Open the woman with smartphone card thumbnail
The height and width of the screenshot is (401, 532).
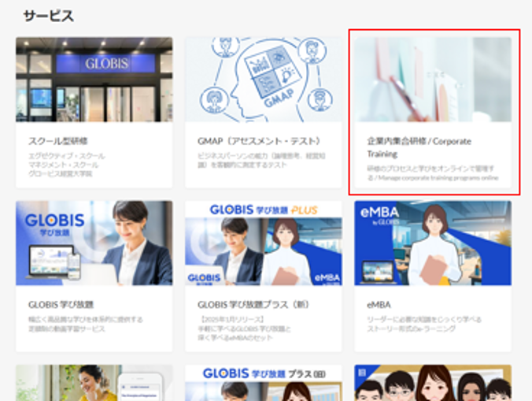[x=94, y=383]
